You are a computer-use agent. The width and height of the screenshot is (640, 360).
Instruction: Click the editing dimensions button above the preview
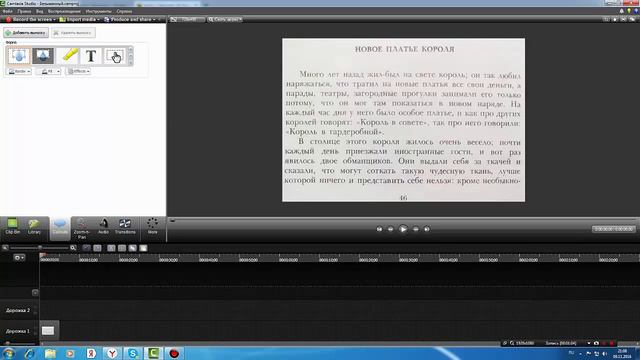coord(186,19)
